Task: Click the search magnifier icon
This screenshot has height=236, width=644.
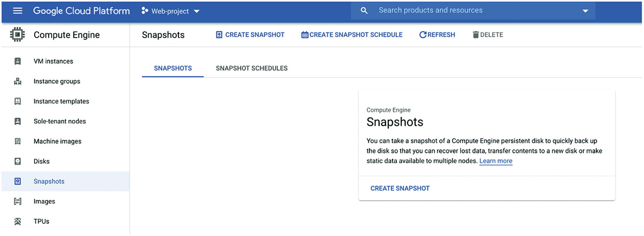Action: pyautogui.click(x=364, y=10)
